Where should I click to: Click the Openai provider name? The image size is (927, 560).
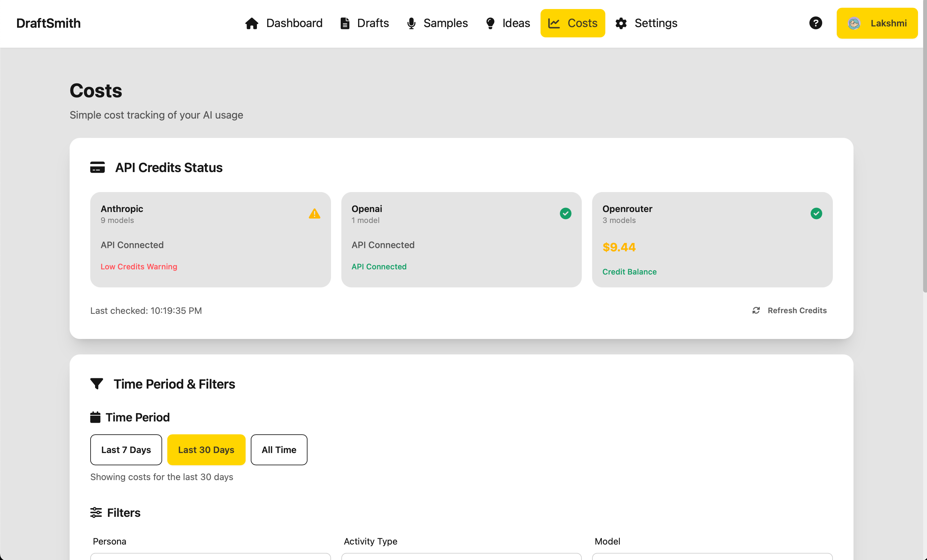click(367, 209)
